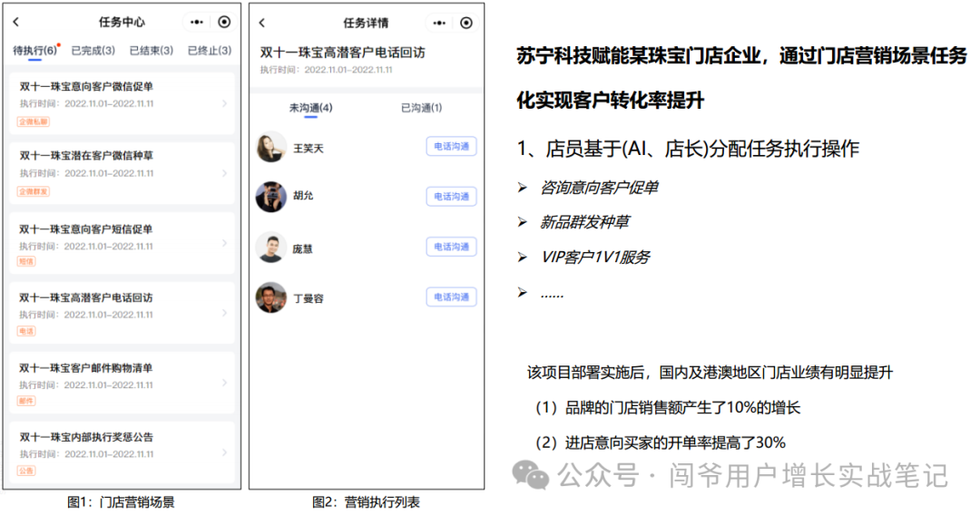Open the more options menu in 任务中心
The image size is (980, 515).
point(197,22)
